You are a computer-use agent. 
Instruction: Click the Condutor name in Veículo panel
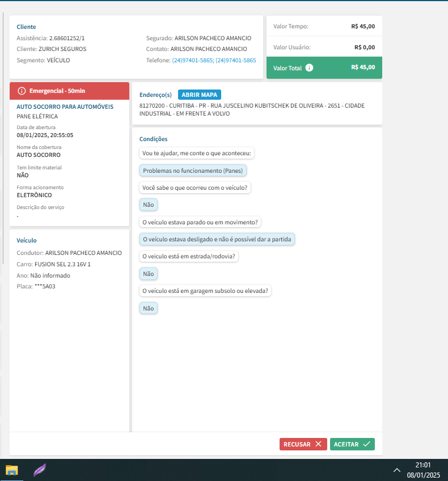pos(83,253)
